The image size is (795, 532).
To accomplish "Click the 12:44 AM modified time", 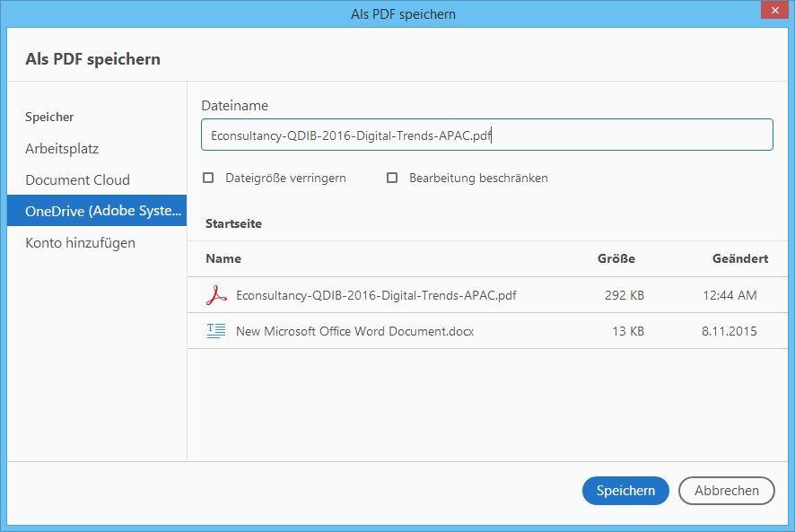I will pos(729,295).
